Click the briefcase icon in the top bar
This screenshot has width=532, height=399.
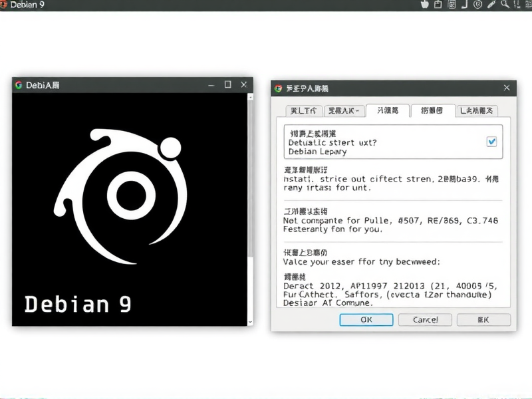click(438, 5)
